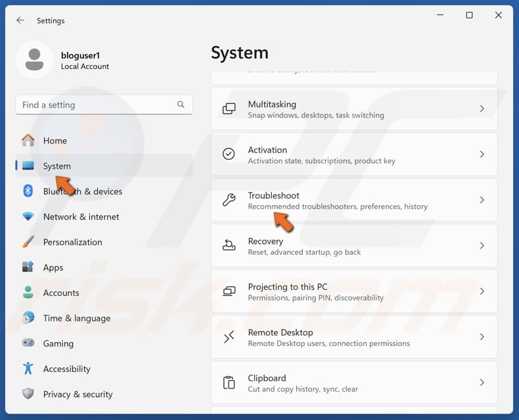
Task: Expand Multitasking row chevron
Action: 482,108
